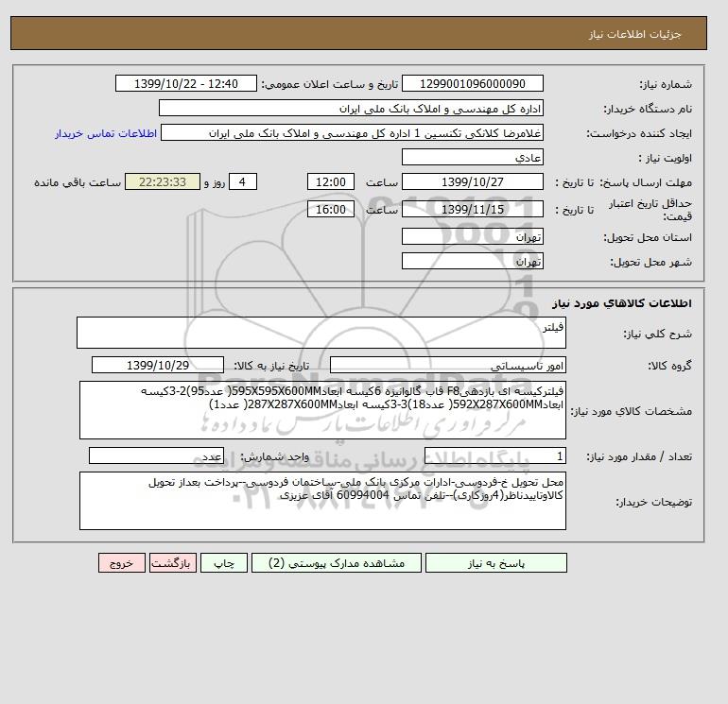Viewport: 728px width, 704px height.
Task: Click the تاریخ نیاز به کالا field 1399/10/29
Action: [x=158, y=365]
